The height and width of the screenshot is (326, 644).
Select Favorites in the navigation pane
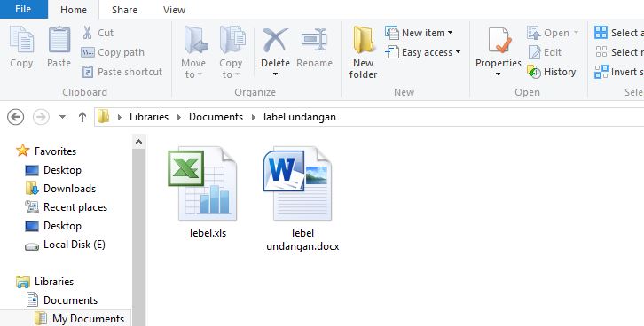[55, 151]
